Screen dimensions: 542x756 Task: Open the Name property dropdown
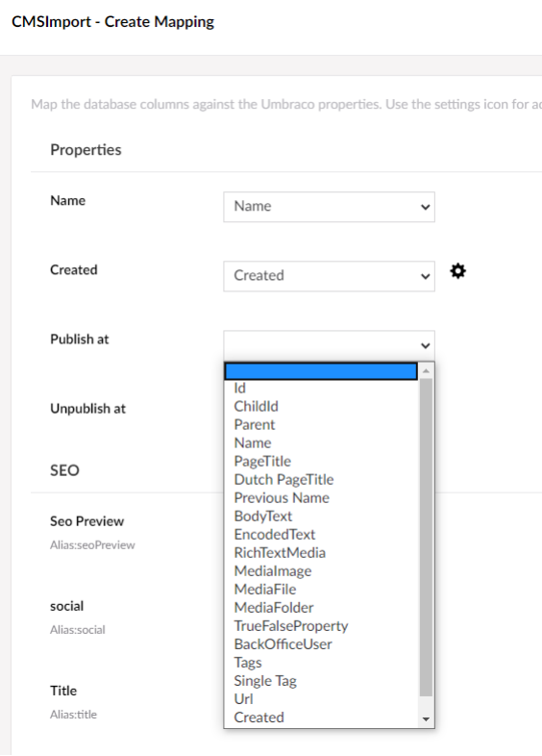[329, 207]
